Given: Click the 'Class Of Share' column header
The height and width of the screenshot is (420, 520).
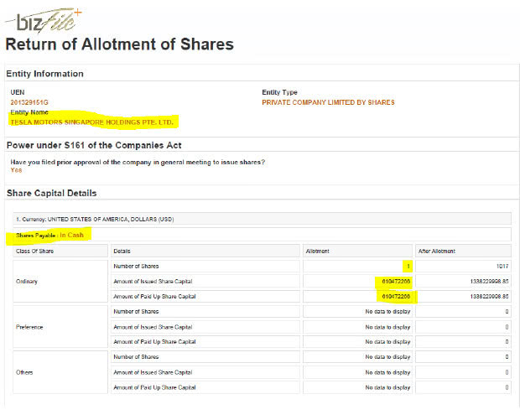Looking at the screenshot, I should pyautogui.click(x=60, y=251).
